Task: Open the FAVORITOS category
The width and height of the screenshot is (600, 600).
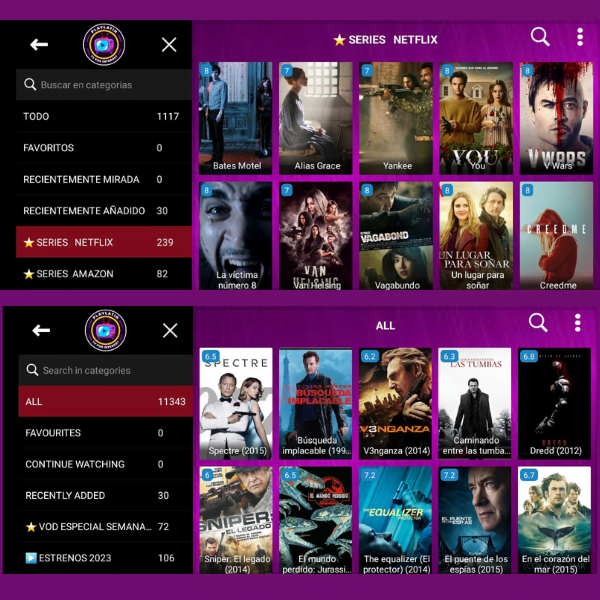Action: click(x=104, y=148)
